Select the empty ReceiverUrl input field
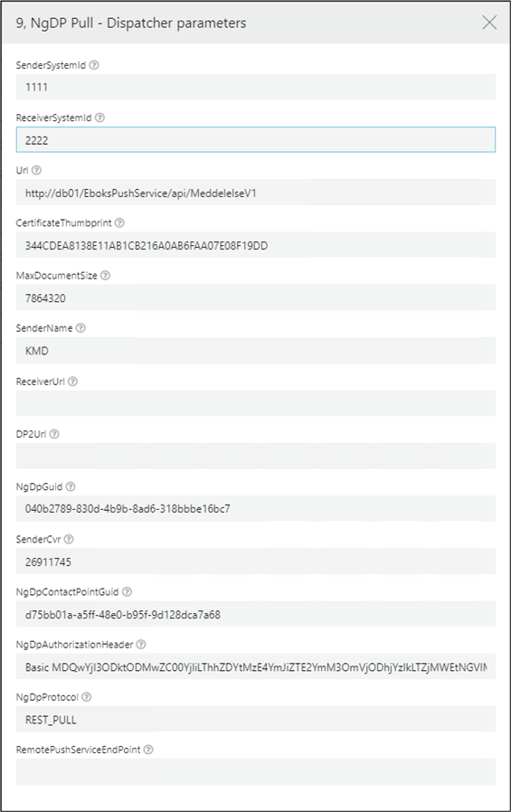This screenshot has width=511, height=812. pos(256,403)
